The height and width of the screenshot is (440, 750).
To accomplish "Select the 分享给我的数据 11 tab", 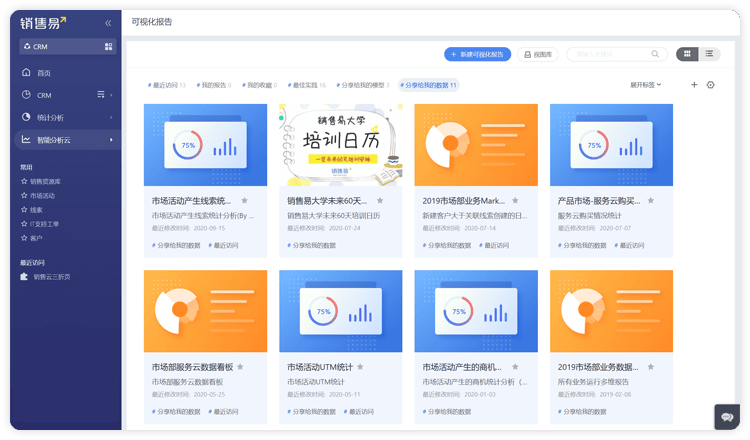I will click(429, 85).
